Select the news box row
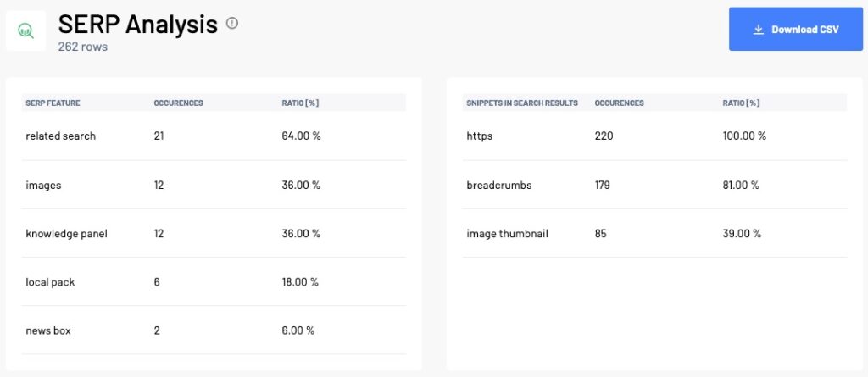The image size is (868, 377). click(214, 330)
